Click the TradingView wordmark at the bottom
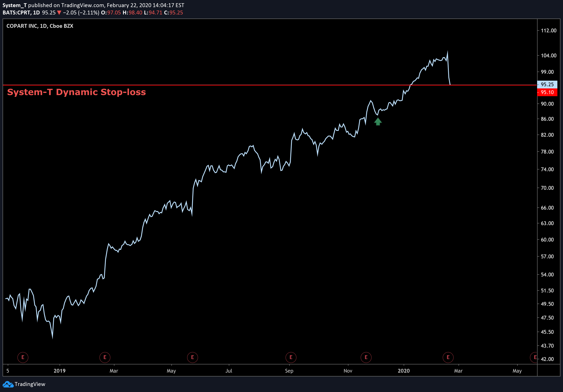The width and height of the screenshot is (563, 392). [x=30, y=384]
